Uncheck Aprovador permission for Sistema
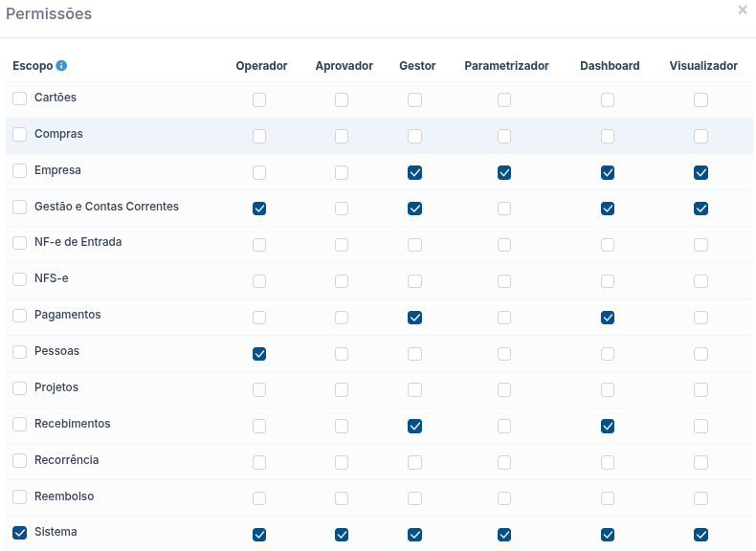 click(x=342, y=535)
